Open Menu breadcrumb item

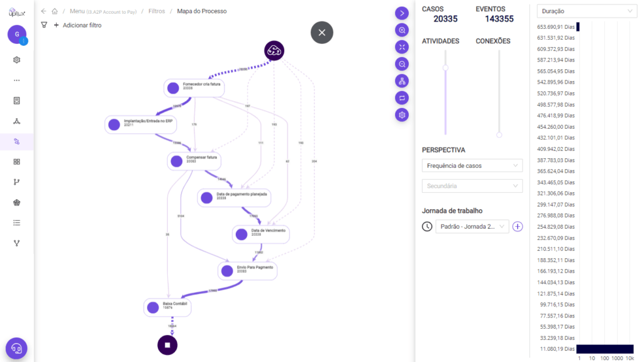77,11
